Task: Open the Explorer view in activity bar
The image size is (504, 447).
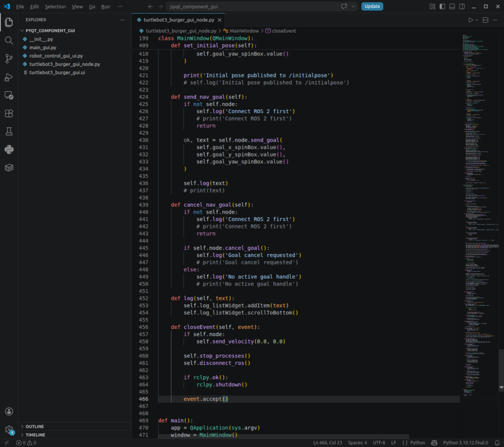Action: [x=9, y=22]
